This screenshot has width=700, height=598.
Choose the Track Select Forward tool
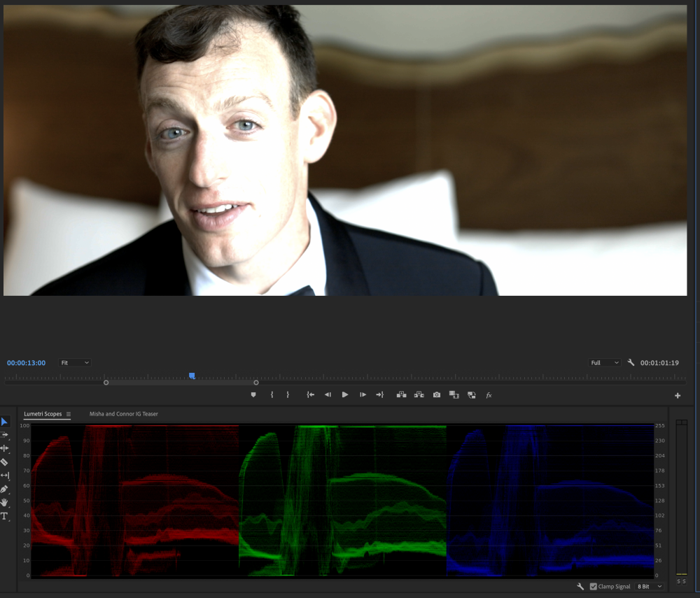click(x=4, y=434)
